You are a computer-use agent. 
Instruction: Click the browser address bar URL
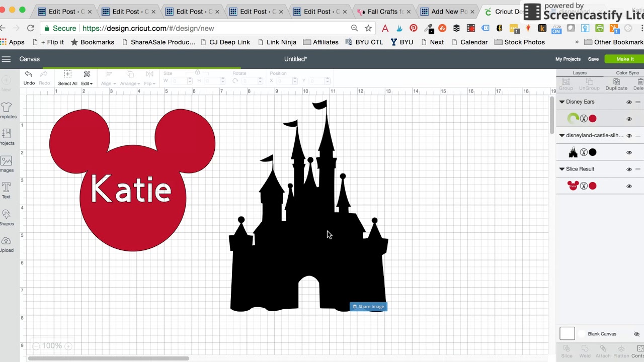click(x=148, y=29)
